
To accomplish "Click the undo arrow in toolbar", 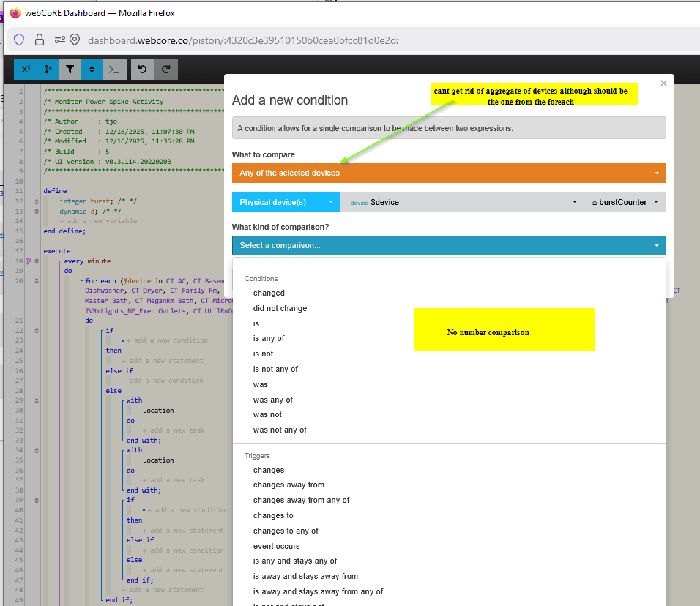I will pos(143,70).
